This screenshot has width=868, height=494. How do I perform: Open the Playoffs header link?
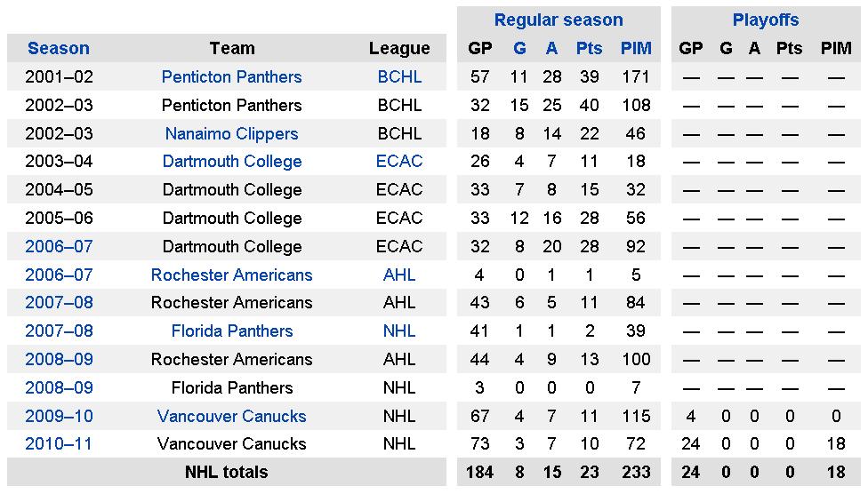pyautogui.click(x=766, y=20)
